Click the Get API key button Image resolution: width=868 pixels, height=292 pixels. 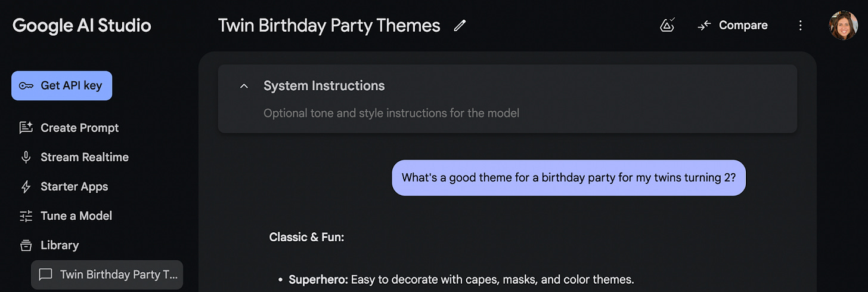click(x=61, y=85)
